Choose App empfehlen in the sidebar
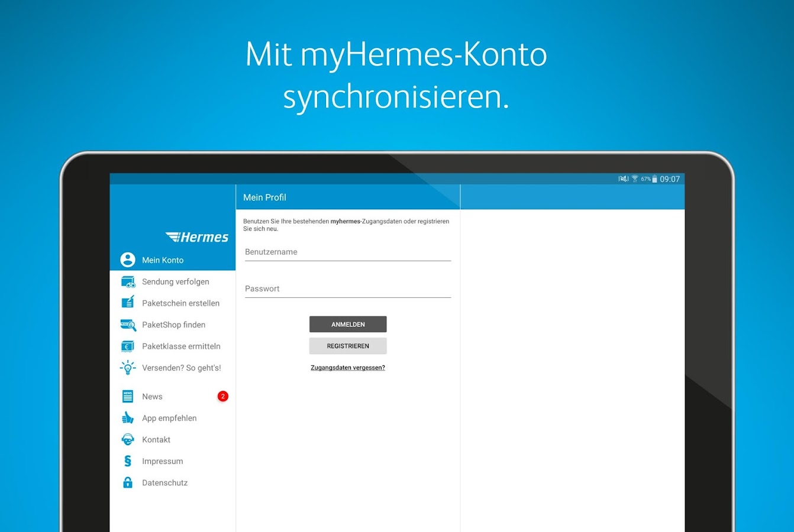 click(x=173, y=418)
